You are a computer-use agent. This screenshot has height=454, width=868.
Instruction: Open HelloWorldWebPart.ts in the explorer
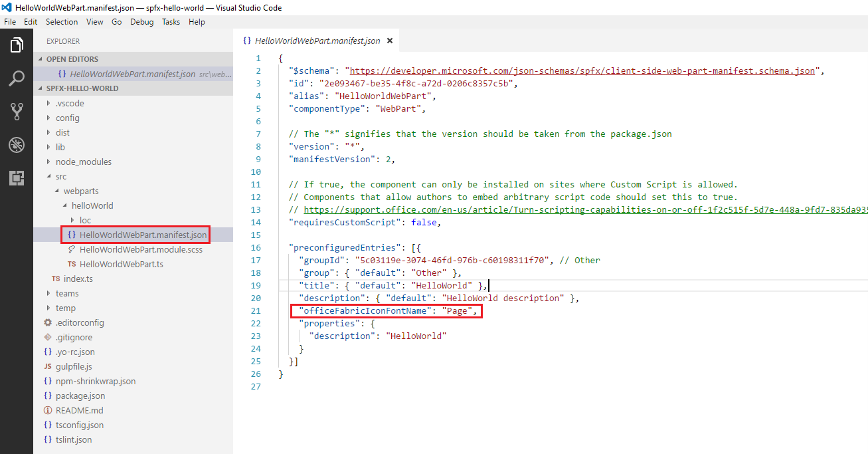[121, 264]
